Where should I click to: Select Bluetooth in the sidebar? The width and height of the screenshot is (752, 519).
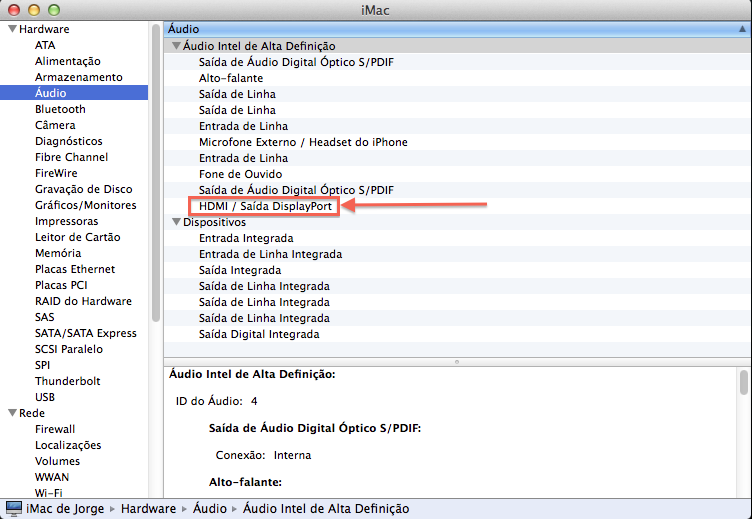[60, 109]
